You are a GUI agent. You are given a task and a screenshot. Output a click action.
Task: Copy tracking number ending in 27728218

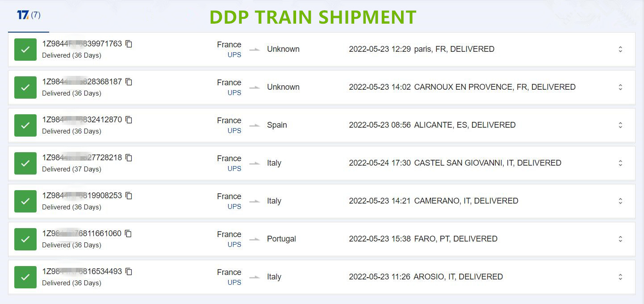click(x=129, y=158)
